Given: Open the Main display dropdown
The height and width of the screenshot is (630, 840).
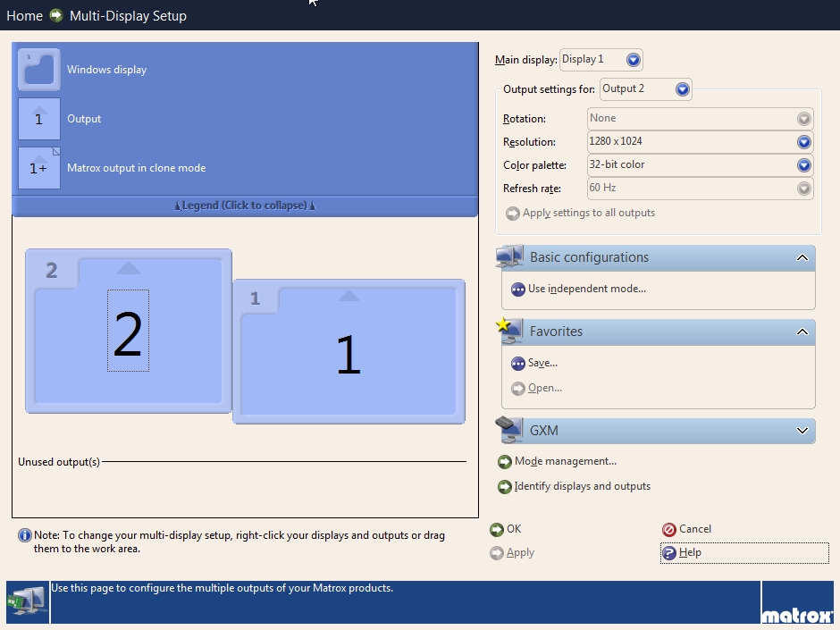Looking at the screenshot, I should 634,60.
